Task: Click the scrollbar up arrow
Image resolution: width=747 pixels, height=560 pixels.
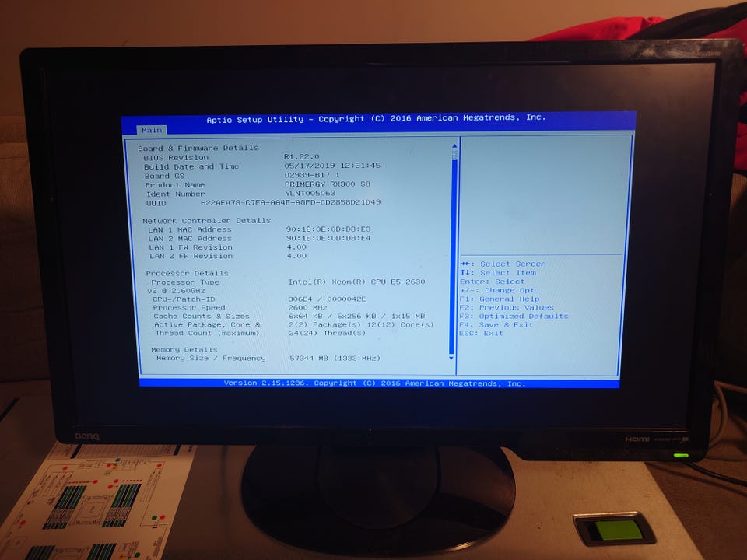Action: click(454, 147)
